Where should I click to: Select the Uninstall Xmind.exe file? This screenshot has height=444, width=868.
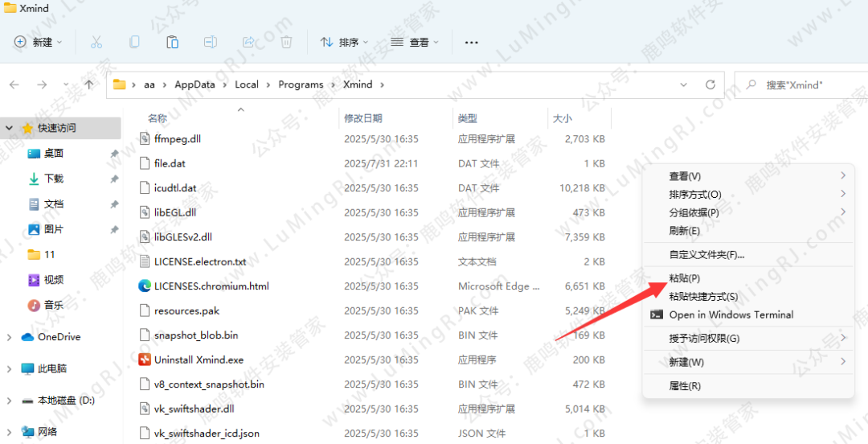[x=199, y=360]
